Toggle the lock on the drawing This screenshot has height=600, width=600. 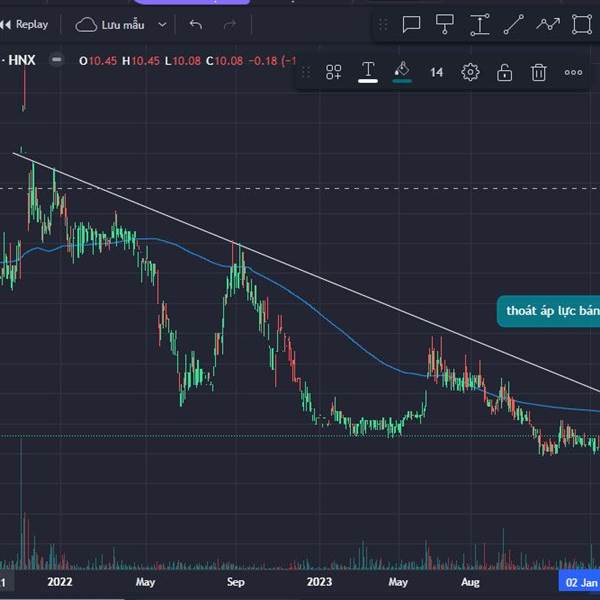(504, 72)
